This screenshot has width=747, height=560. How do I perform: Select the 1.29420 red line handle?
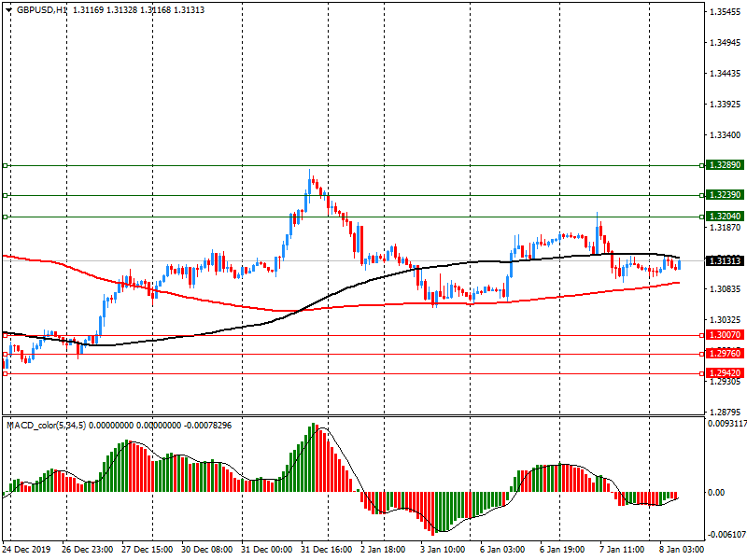pos(6,373)
